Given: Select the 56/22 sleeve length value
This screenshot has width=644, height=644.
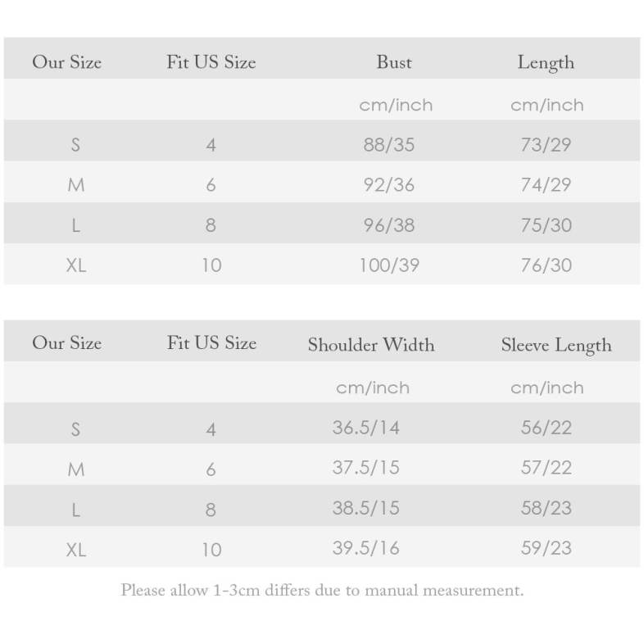Looking at the screenshot, I should coord(546,427).
